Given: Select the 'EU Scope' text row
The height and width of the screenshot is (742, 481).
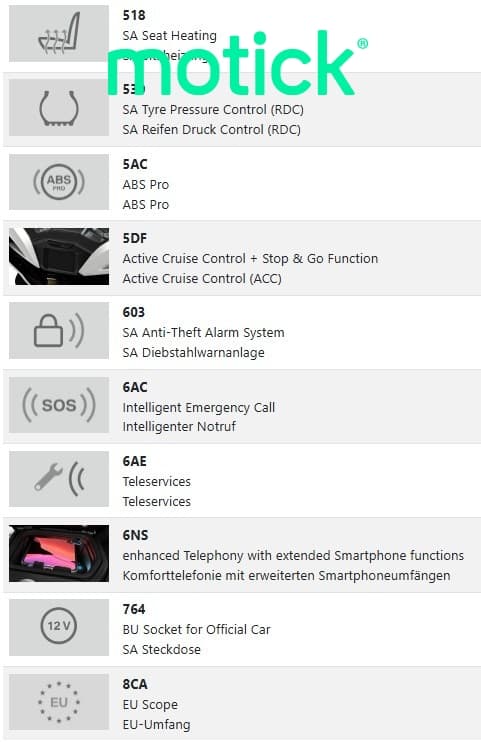Looking at the screenshot, I should pyautogui.click(x=150, y=705).
